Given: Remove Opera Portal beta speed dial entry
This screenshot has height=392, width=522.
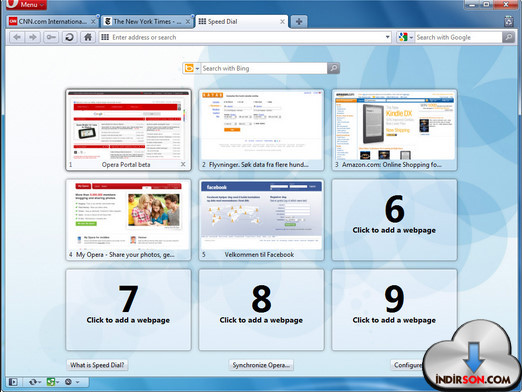Looking at the screenshot, I should tap(183, 164).
